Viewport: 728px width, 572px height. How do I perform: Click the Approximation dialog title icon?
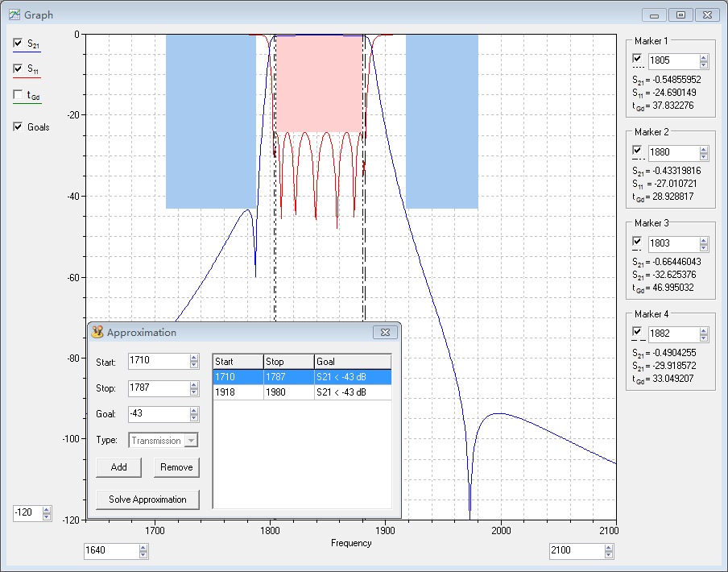[x=98, y=332]
